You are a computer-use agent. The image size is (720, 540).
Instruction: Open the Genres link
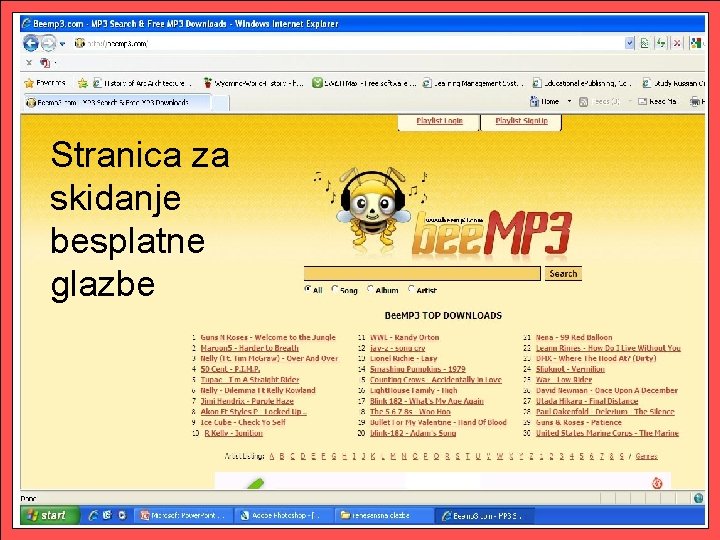(x=647, y=456)
